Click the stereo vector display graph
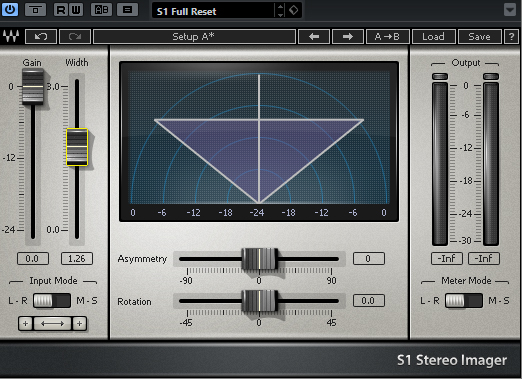The width and height of the screenshot is (522, 379). click(x=259, y=141)
